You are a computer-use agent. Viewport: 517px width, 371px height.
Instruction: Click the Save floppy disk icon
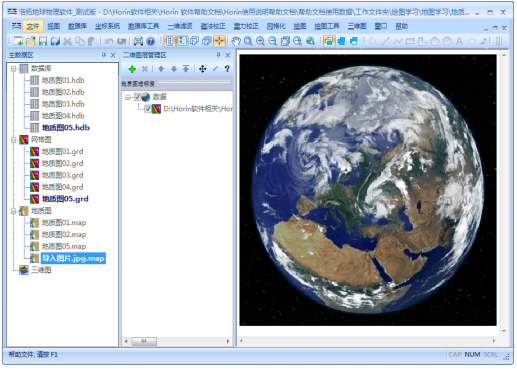tap(43, 41)
